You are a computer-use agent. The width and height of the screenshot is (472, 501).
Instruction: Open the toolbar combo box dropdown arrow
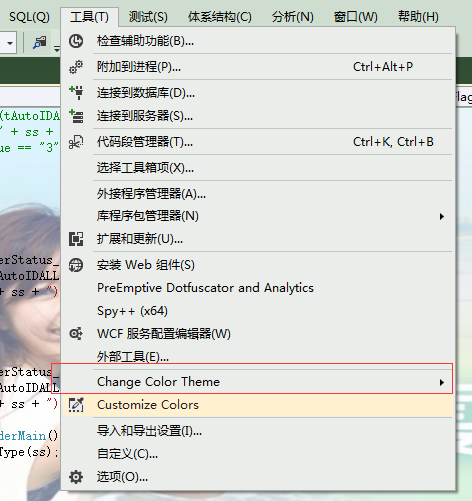tap(10, 43)
